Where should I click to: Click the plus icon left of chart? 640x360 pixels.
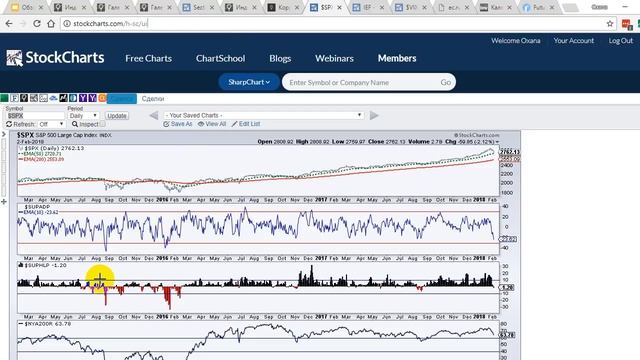pyautogui.click(x=4, y=202)
